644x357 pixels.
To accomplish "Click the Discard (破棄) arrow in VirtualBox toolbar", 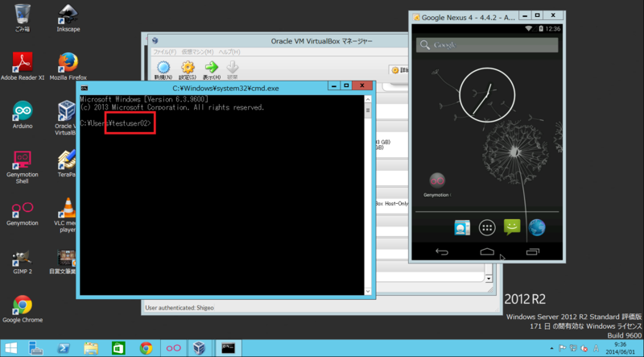I will [232, 70].
